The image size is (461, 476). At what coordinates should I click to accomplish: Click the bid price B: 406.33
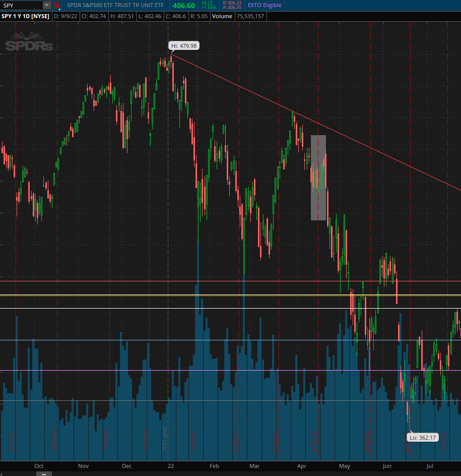tap(232, 3)
